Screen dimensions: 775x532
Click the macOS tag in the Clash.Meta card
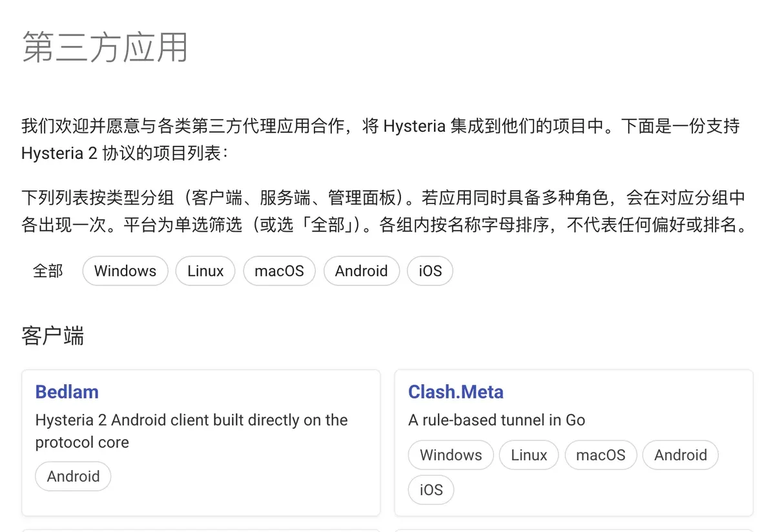point(601,455)
